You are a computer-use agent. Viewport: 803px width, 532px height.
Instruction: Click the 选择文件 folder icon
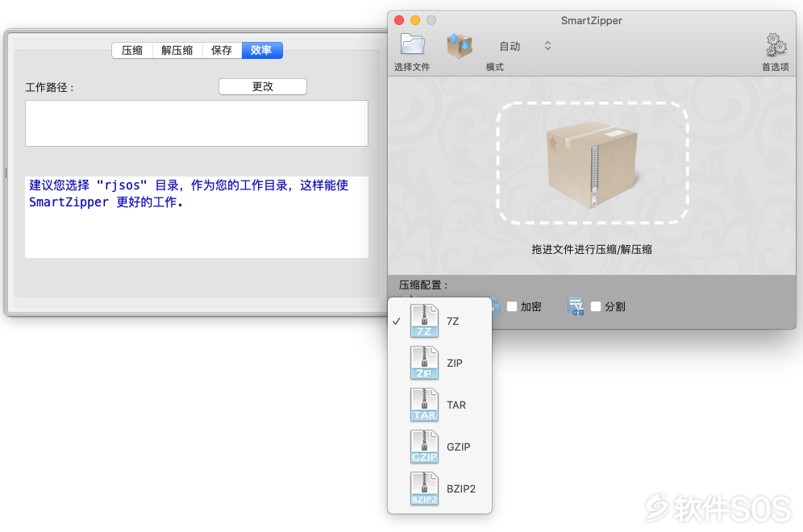click(x=412, y=44)
